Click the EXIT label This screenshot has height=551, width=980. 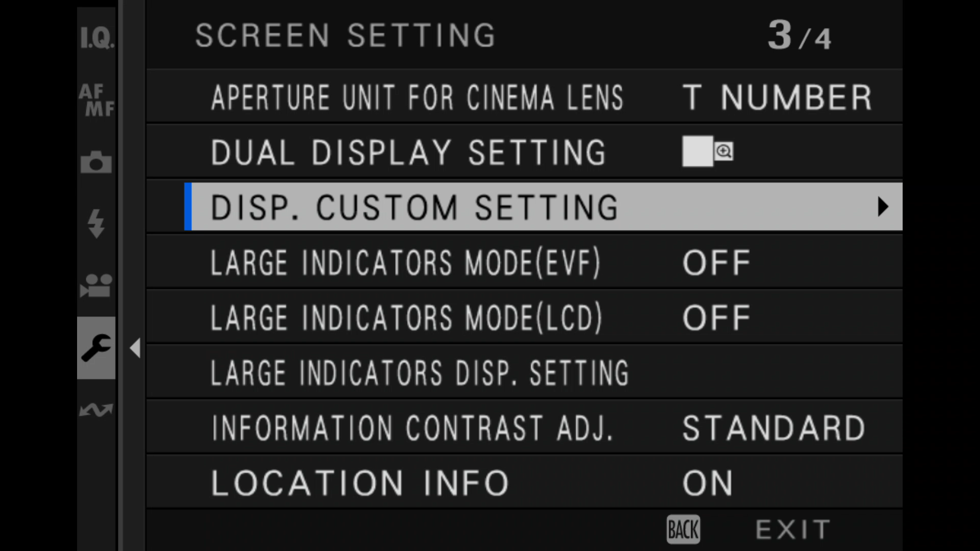(793, 530)
